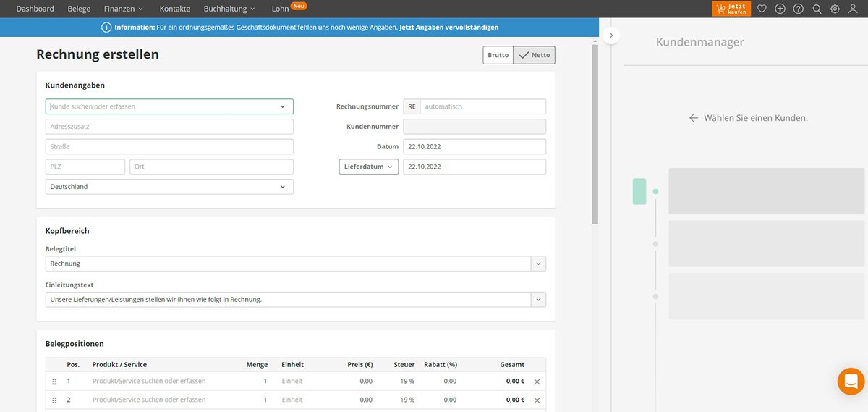Grab the drag handle of position 2
Viewport: 868px width, 412px height.
(54, 400)
